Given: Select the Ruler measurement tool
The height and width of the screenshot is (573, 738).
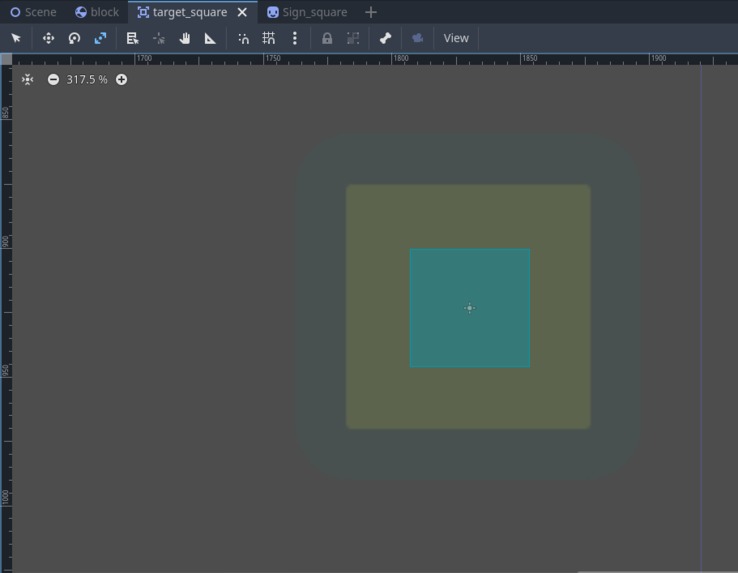Looking at the screenshot, I should [210, 38].
